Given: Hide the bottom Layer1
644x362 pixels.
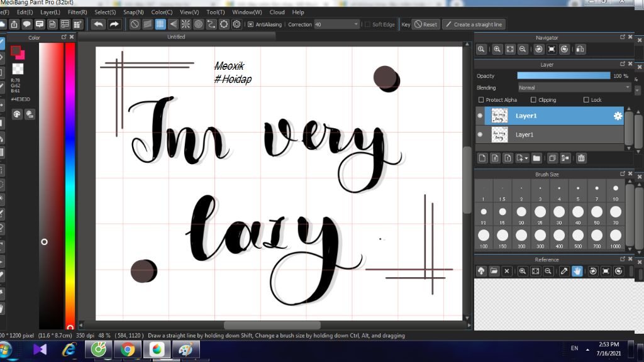Looking at the screenshot, I should click(x=480, y=134).
